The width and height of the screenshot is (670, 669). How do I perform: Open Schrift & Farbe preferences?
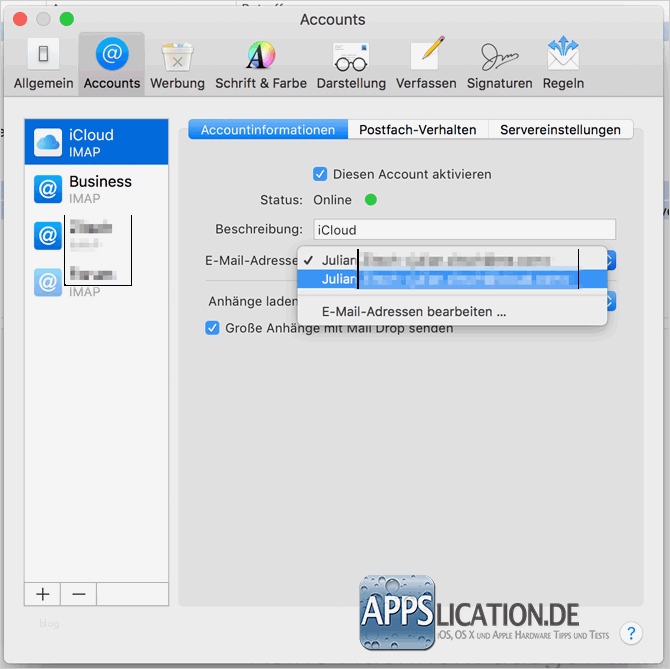point(261,64)
